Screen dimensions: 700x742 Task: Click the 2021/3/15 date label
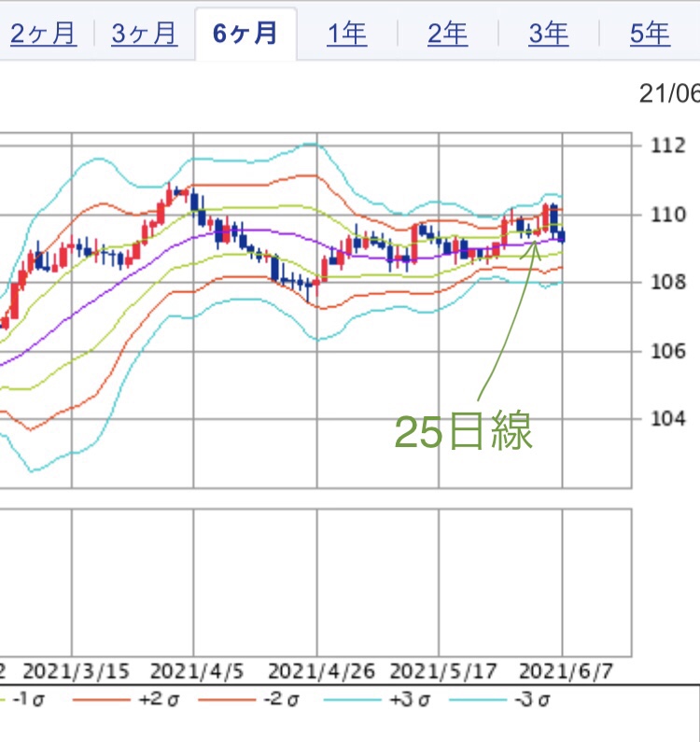(76, 671)
